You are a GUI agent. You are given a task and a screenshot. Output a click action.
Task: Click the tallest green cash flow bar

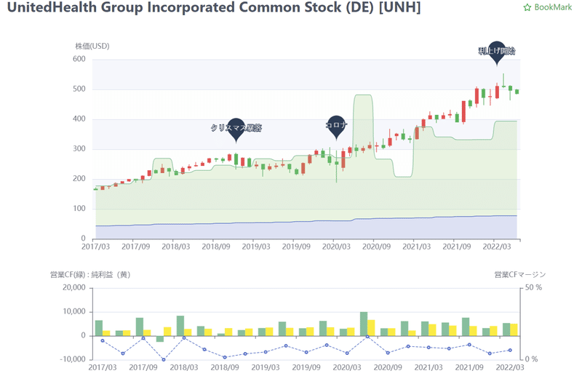coord(364,324)
